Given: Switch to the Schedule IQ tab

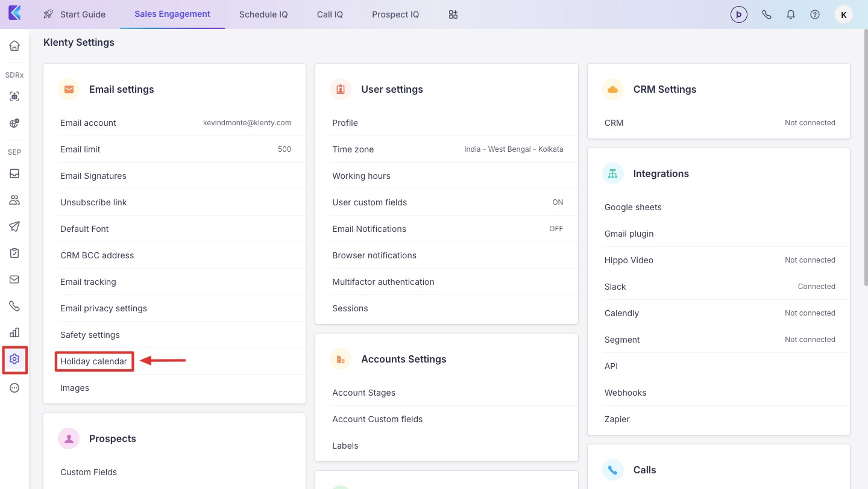Looking at the screenshot, I should point(263,14).
